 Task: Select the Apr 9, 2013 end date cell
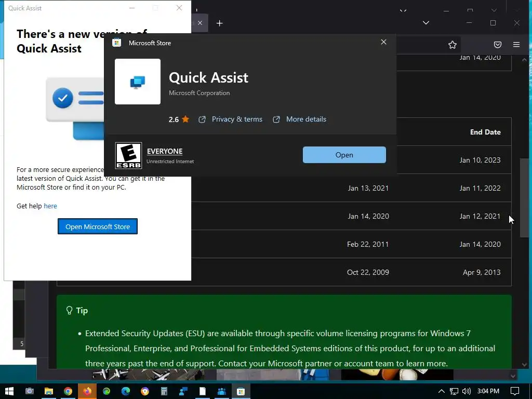[482, 272]
